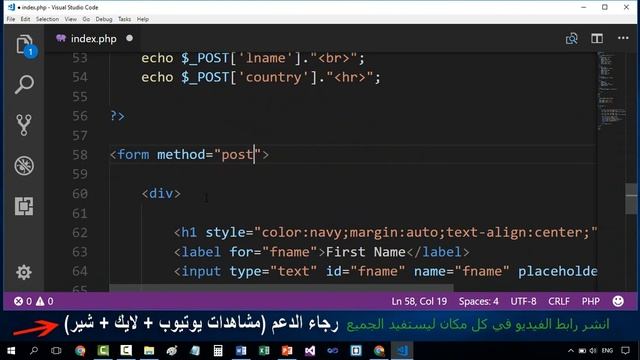640x360 pixels.
Task: Open Task View on the taskbar
Action: [x=56, y=351]
